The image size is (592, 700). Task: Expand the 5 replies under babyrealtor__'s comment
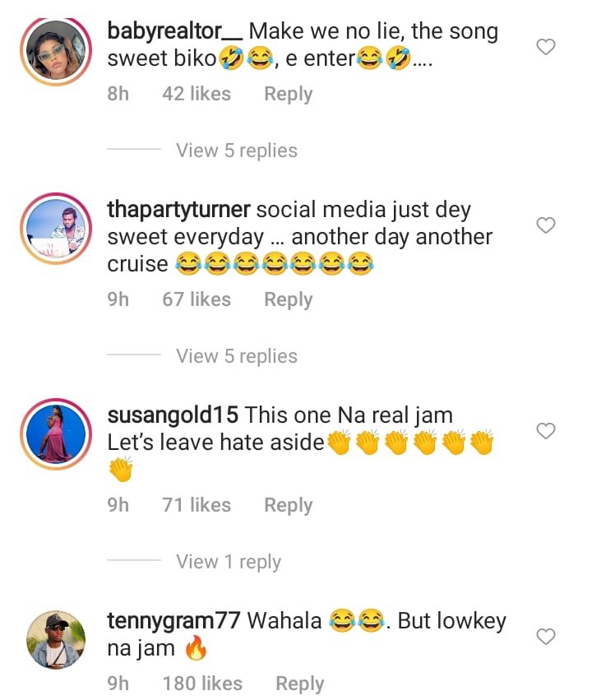click(x=236, y=151)
